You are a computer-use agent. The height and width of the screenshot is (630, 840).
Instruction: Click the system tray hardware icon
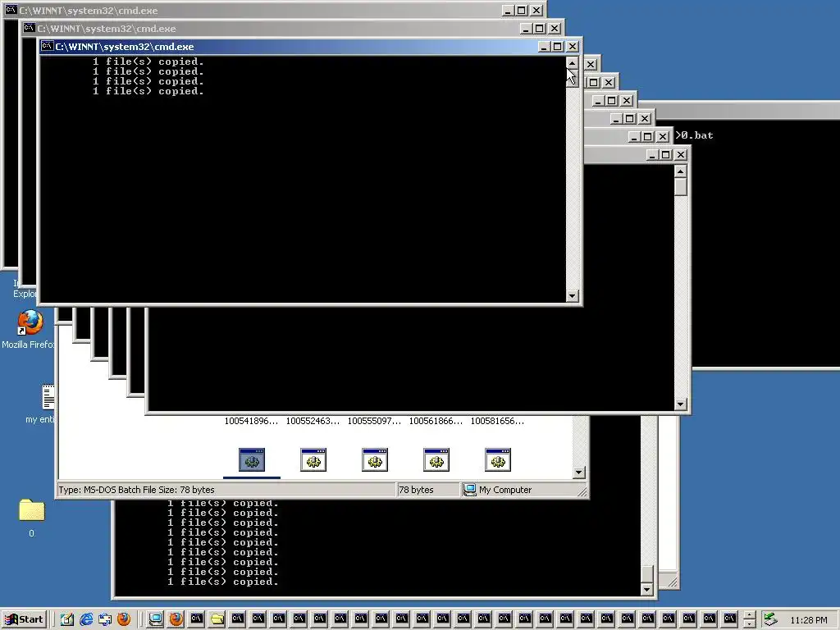(x=770, y=619)
